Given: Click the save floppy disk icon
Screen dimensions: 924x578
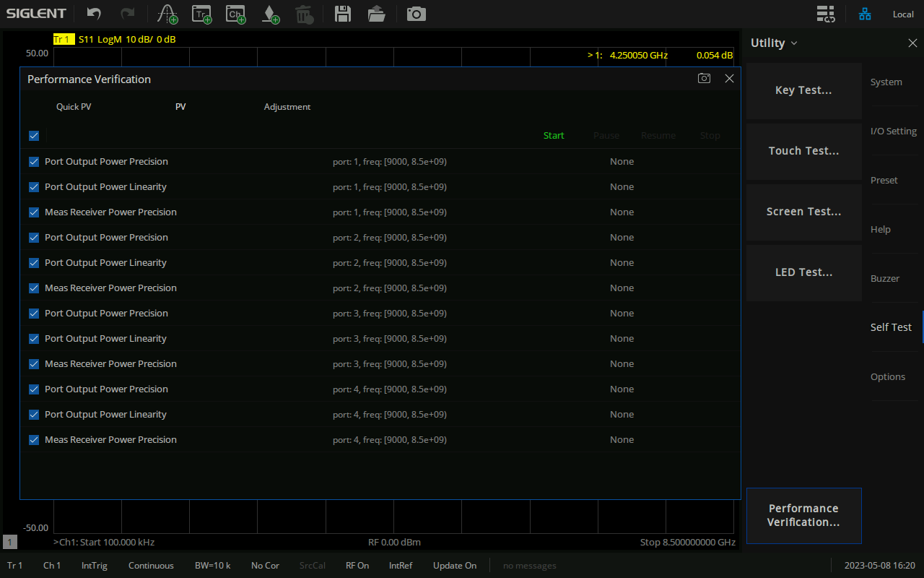Looking at the screenshot, I should coord(343,14).
